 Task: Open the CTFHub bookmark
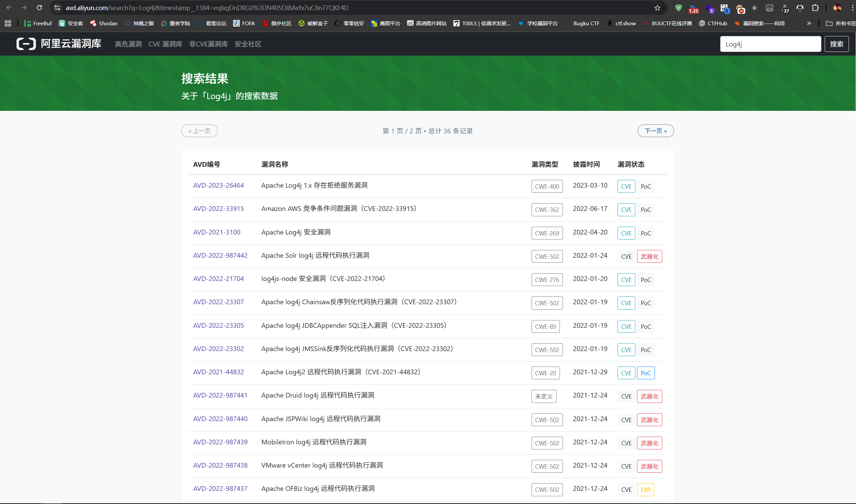pos(712,24)
